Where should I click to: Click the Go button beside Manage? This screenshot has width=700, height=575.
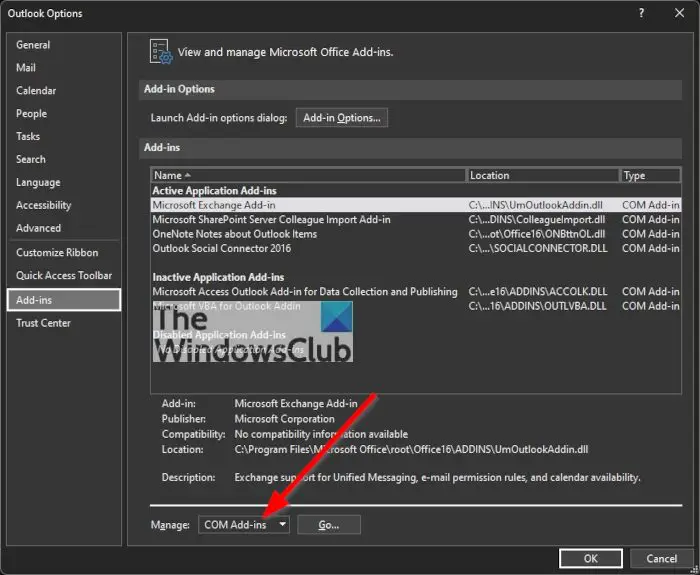329,525
